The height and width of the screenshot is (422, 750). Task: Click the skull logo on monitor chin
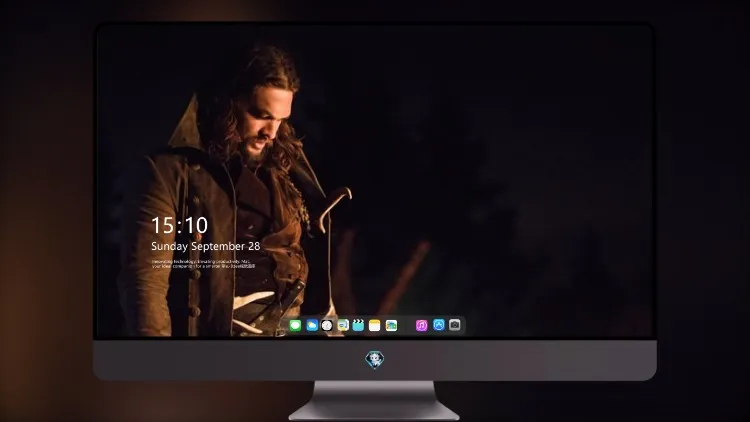click(375, 360)
